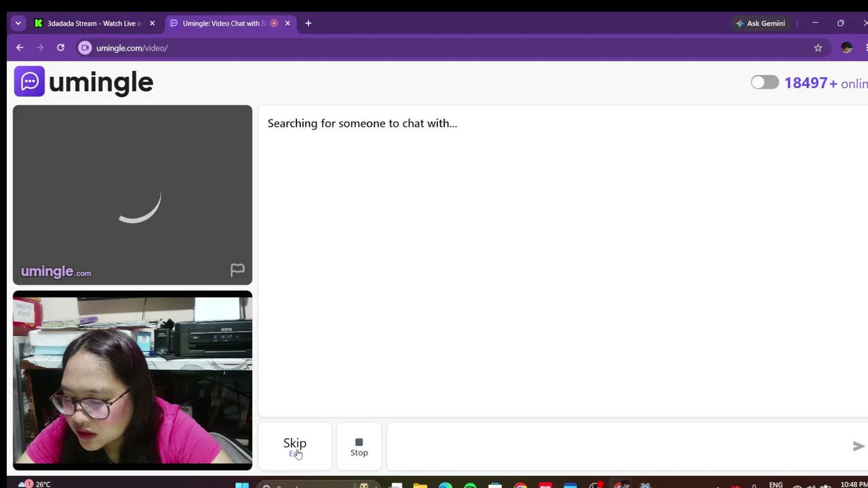Open the ENG language switcher in taskbar
Screen dimensions: 868x488
(x=776, y=485)
